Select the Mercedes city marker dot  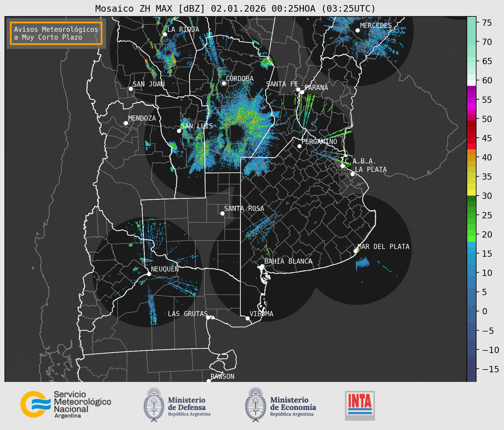[x=357, y=31]
